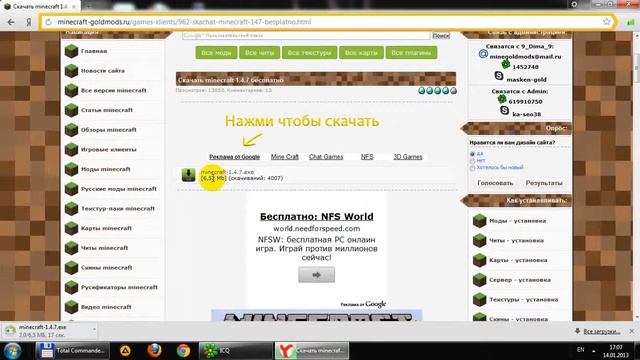Screen dimensions: 640x360
Task: Open 'Карты minecraft' in the sidebar
Action: tap(106, 228)
